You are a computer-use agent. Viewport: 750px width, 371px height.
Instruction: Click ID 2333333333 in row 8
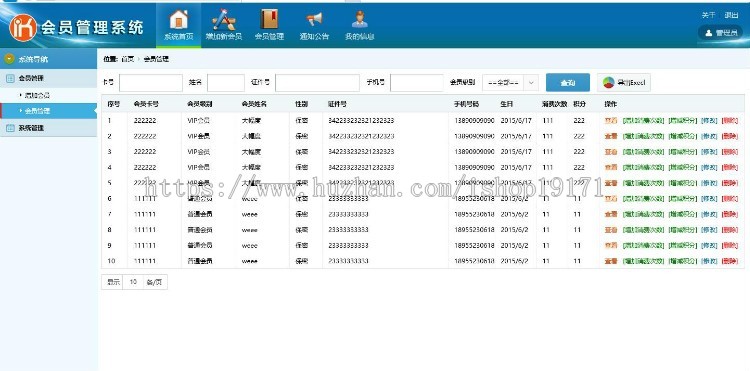click(x=348, y=229)
